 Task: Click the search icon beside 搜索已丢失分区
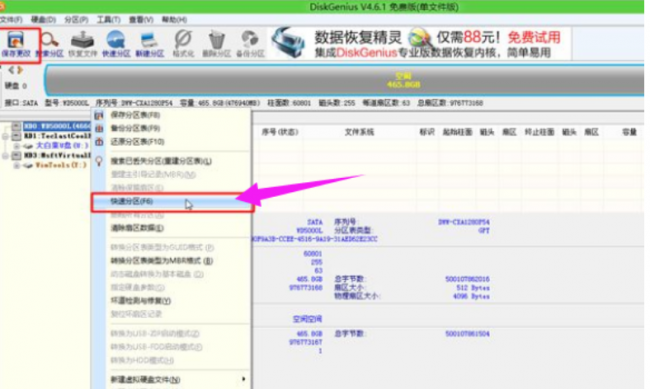(x=99, y=161)
